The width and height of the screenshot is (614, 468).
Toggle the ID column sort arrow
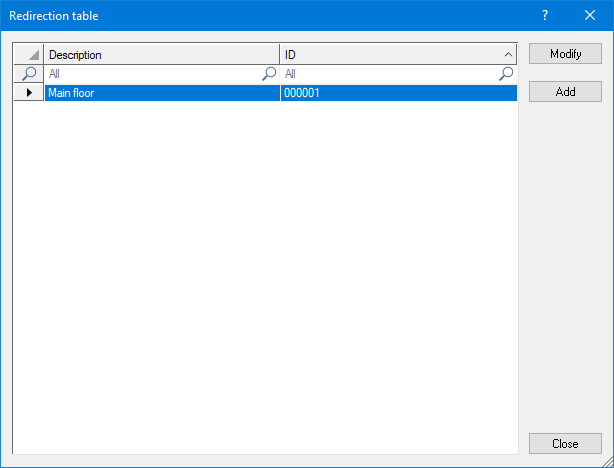pos(507,55)
